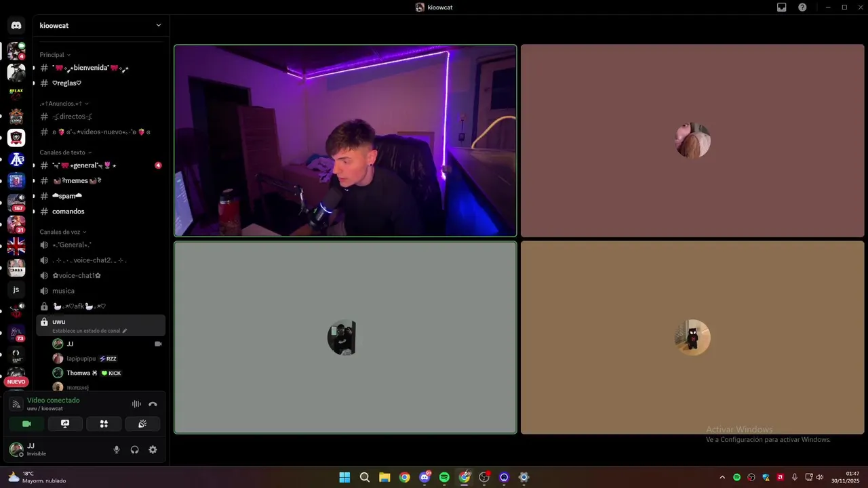
Task: Click KICK tag next to Thomwa
Action: (111, 373)
